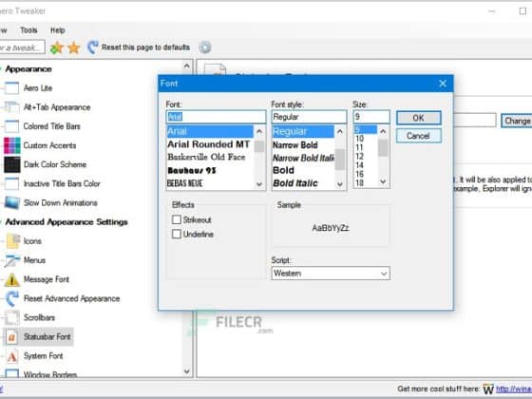Select Bauhaus 93 font
The image size is (532, 399).
click(192, 170)
